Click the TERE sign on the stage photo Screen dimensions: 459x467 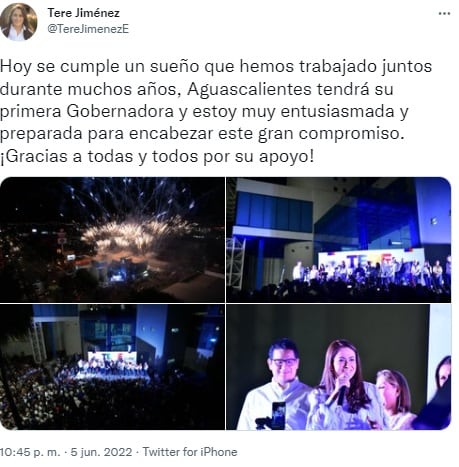coord(369,261)
